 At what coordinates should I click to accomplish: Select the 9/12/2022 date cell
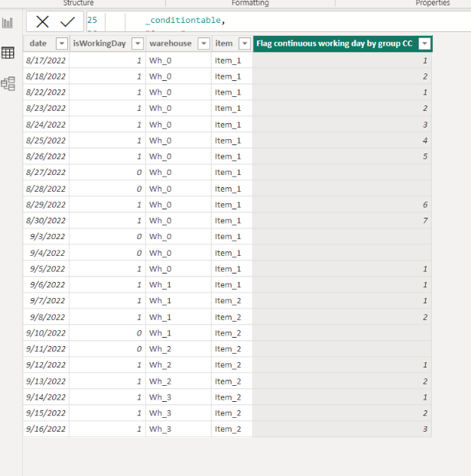(46, 364)
